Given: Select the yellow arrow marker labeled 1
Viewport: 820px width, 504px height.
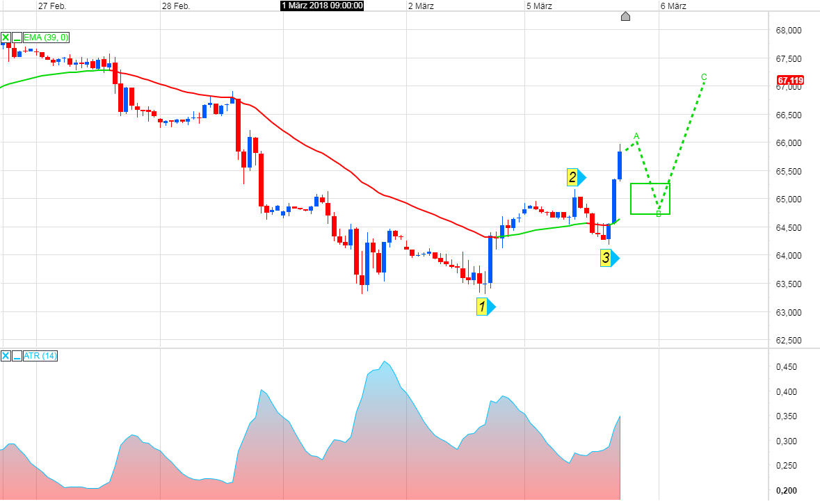Looking at the screenshot, I should (481, 306).
